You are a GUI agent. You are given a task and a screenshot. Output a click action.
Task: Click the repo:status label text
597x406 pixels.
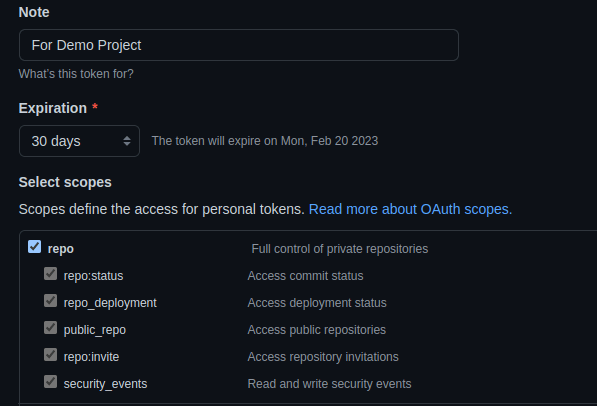[93, 276]
